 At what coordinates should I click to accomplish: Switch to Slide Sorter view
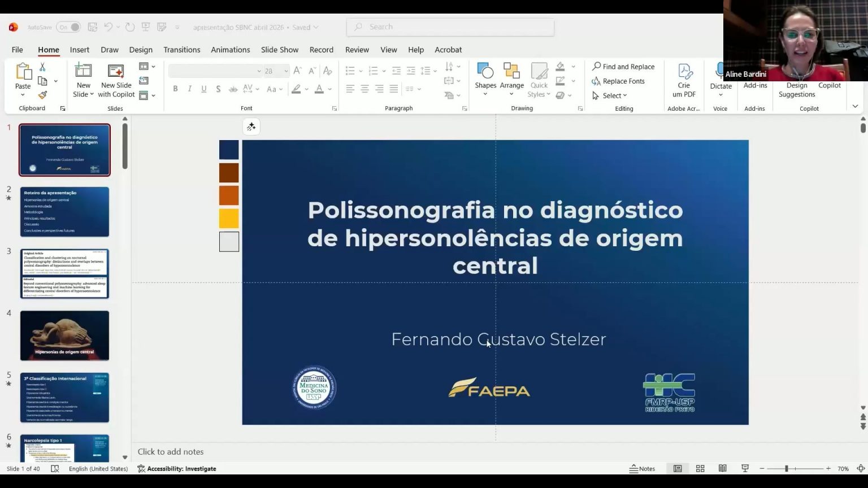700,469
